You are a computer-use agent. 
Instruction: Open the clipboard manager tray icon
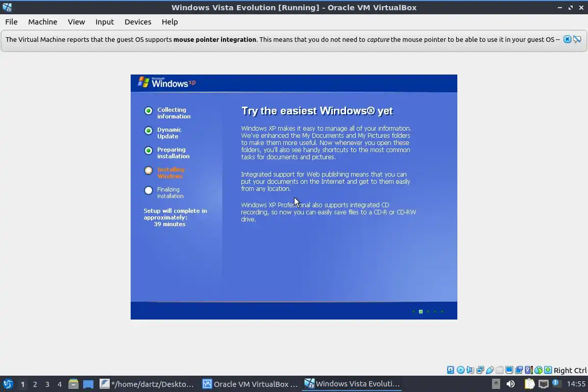[x=529, y=384]
